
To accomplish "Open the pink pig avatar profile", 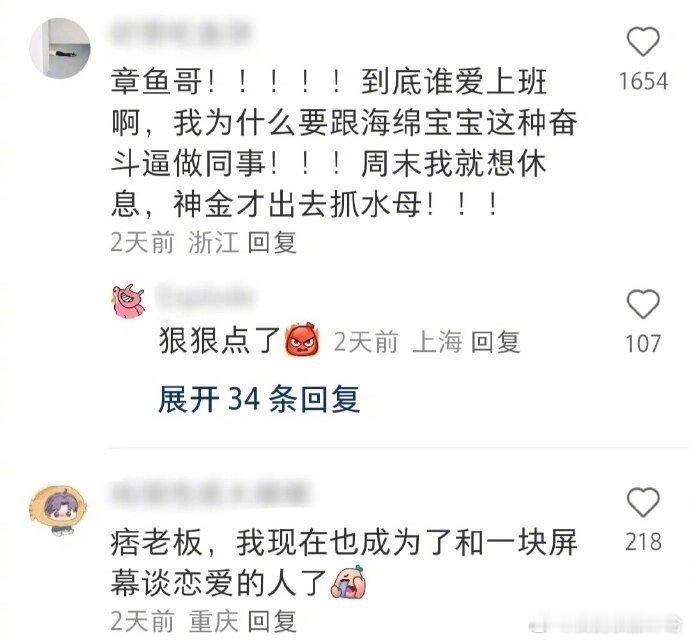I will tap(128, 300).
